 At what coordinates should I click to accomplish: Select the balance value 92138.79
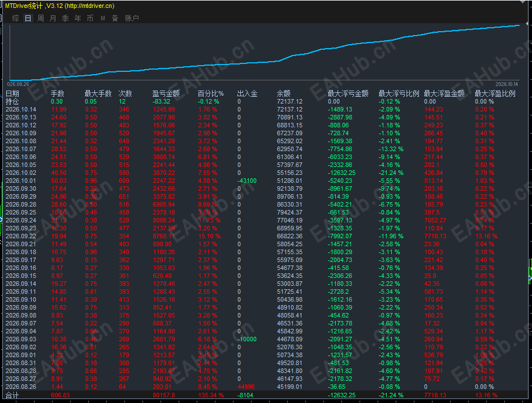coord(290,188)
